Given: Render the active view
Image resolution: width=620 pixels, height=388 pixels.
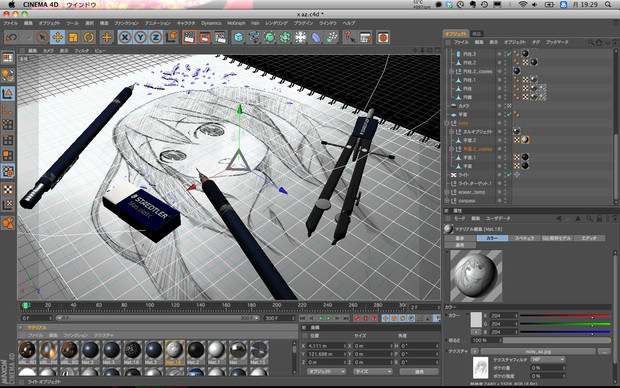Looking at the screenshot, I should 189,38.
